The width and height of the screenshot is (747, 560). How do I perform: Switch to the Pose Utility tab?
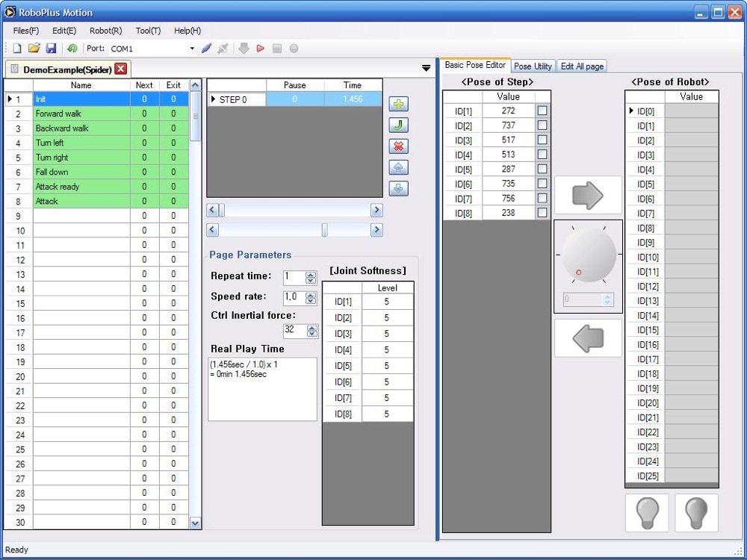pos(533,66)
